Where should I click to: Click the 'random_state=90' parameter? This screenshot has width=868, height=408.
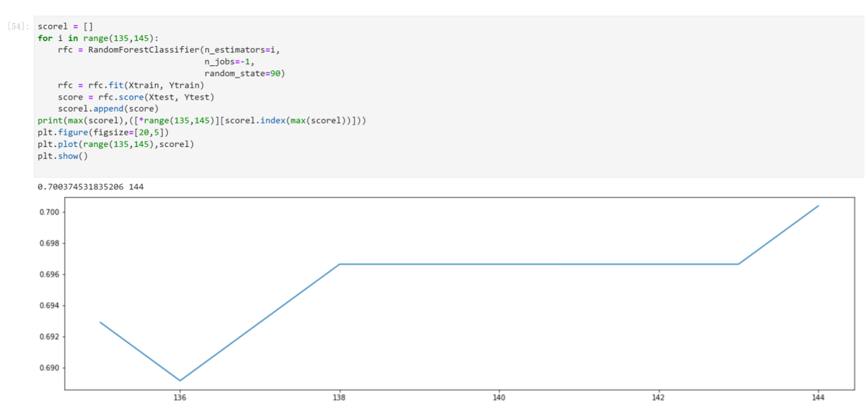tap(244, 74)
